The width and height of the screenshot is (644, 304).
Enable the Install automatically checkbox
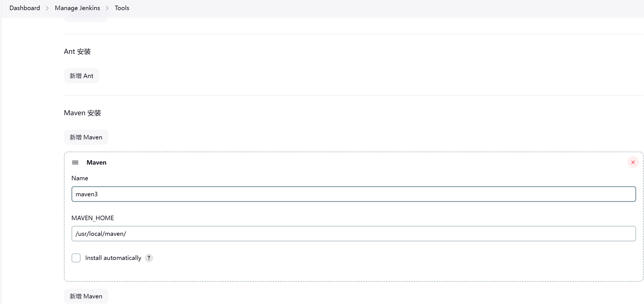(x=76, y=258)
